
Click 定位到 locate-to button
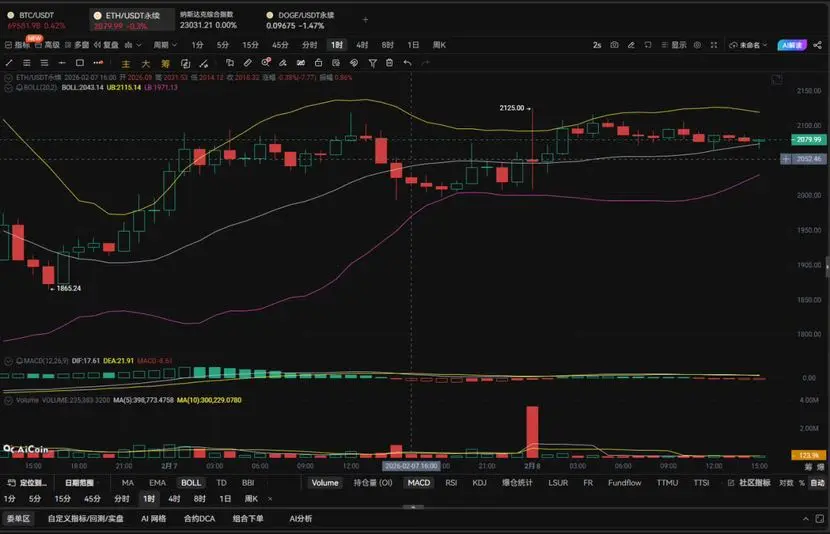point(27,483)
